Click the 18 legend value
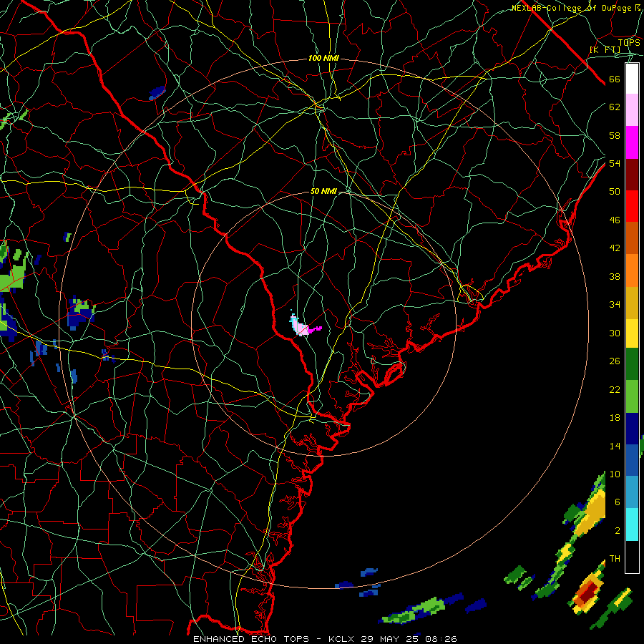The image size is (644, 644). coord(615,418)
